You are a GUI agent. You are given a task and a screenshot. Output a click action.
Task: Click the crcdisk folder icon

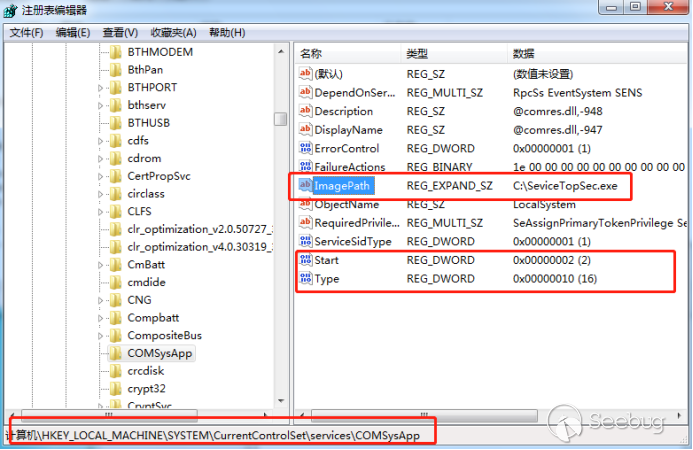click(x=116, y=371)
